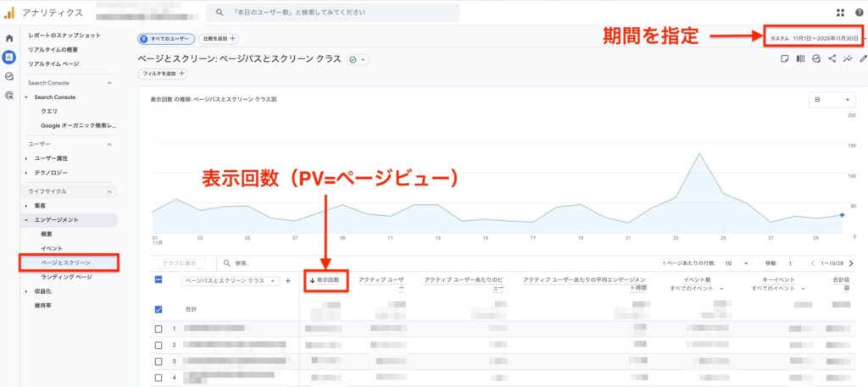Screen dimensions: 868x387
Task: Tick the checkbox for row 1
Action: 159,329
